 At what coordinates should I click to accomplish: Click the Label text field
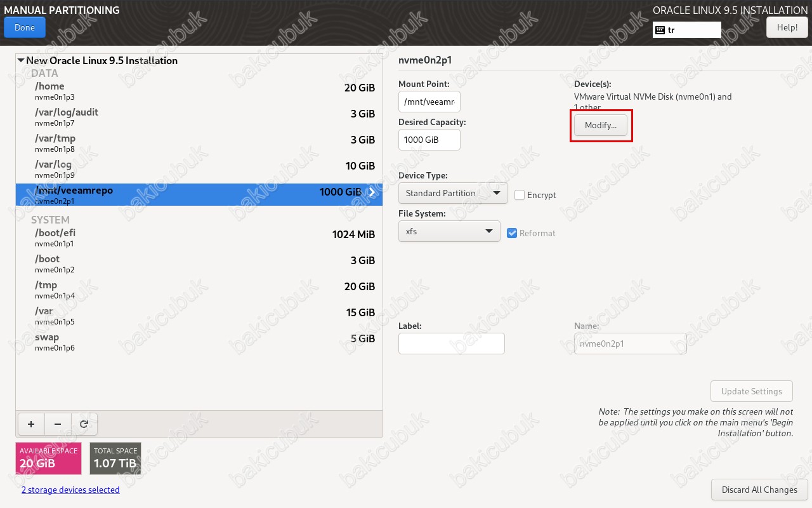click(x=451, y=344)
